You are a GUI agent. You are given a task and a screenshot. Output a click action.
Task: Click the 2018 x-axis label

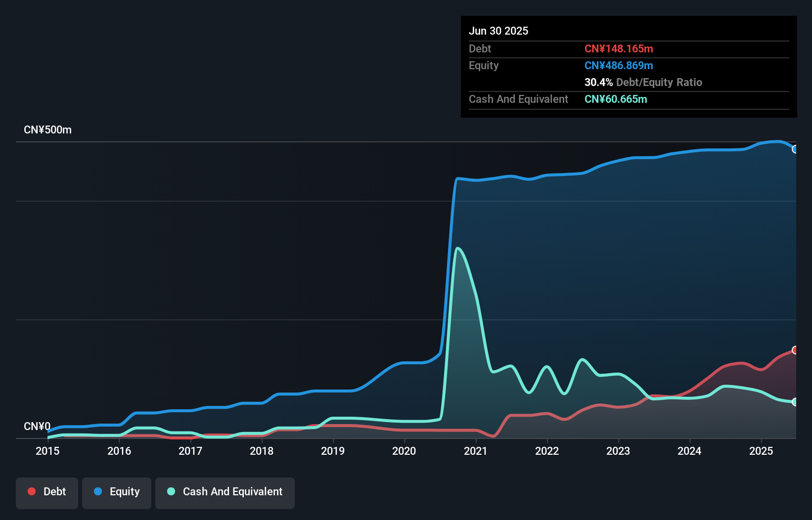262,451
